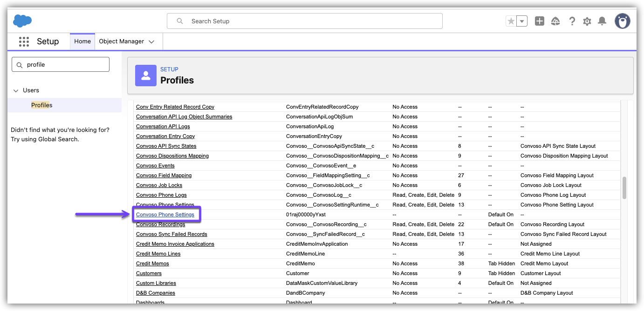644x311 pixels.
Task: Switch to the Home tab
Action: point(82,41)
